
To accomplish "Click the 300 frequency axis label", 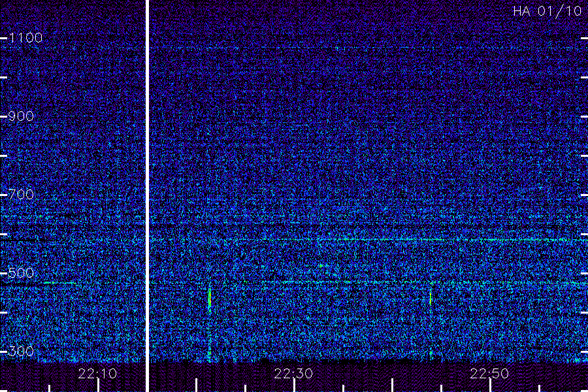I will coord(21,351).
